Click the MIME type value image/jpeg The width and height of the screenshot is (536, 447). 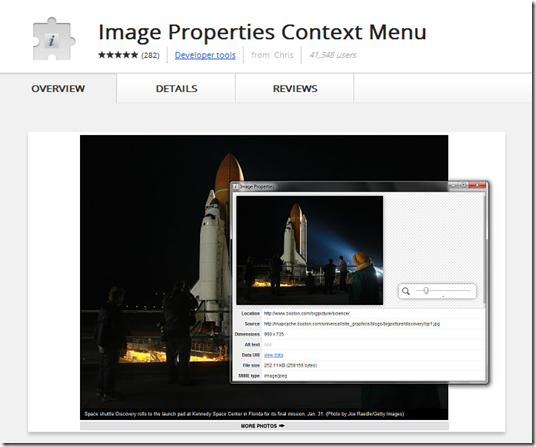[276, 376]
